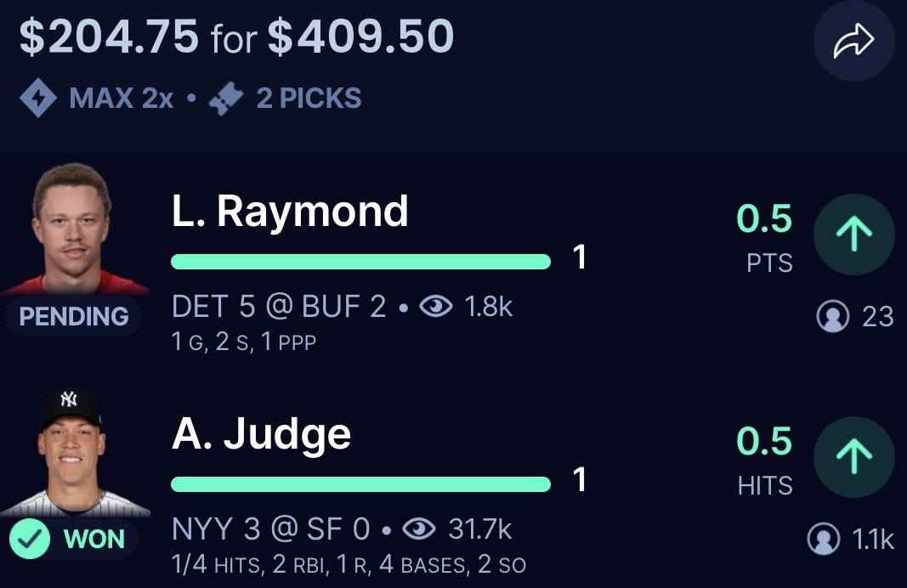Viewport: 907px width, 588px height.
Task: Tap the green up arrow for A. Judge
Action: click(x=853, y=457)
